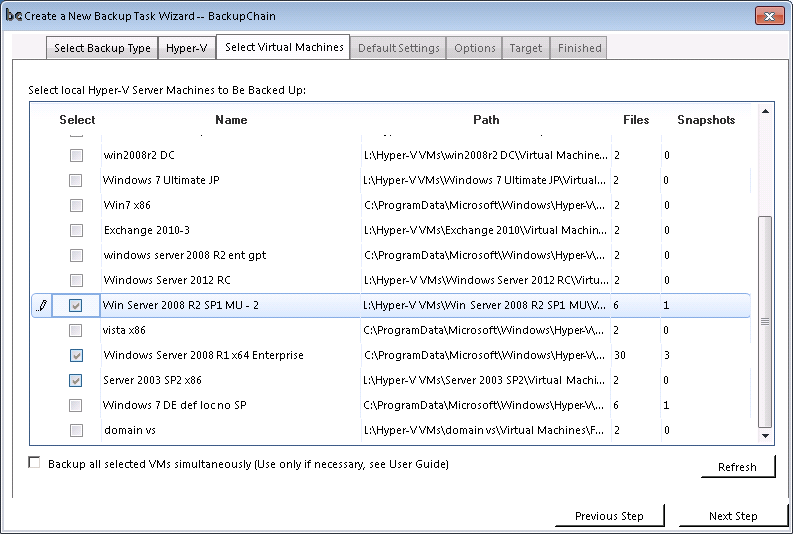Sort by Snapshots column header
The width and height of the screenshot is (793, 534).
click(706, 120)
